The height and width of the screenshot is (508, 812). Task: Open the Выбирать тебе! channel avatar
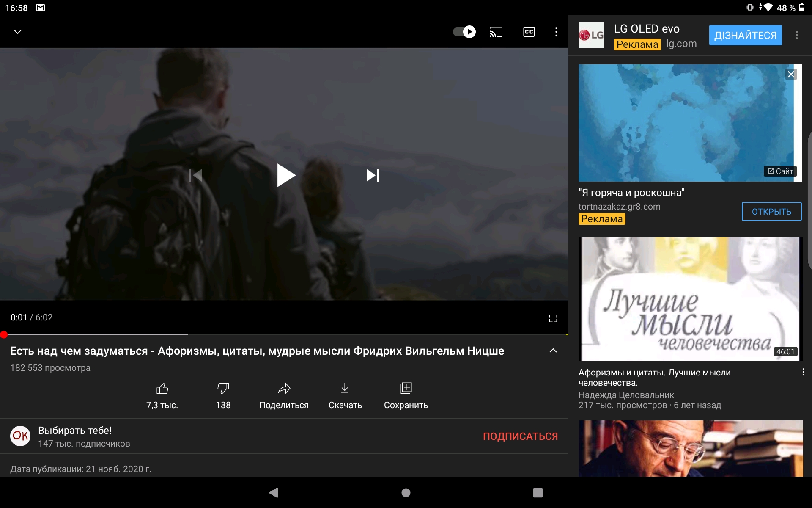tap(20, 436)
